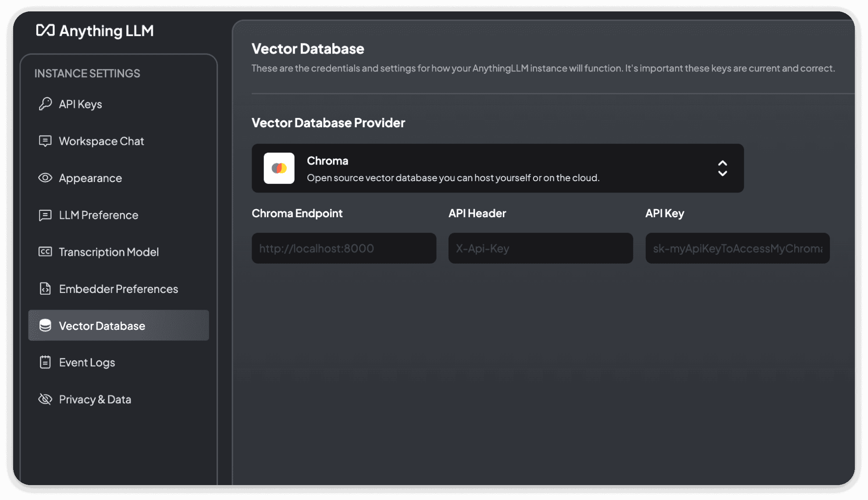Select the Embedder Preferences sidebar item
The image size is (868, 500).
point(118,288)
